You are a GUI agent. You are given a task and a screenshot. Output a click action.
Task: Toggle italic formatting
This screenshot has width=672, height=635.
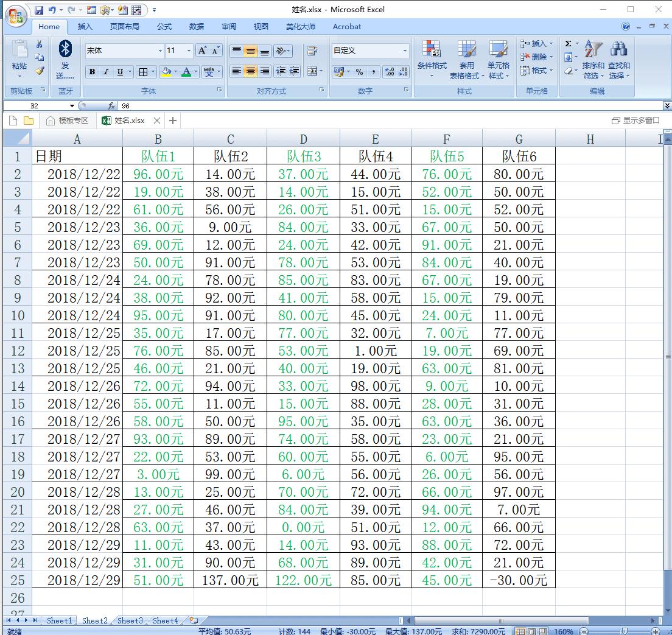coord(106,72)
